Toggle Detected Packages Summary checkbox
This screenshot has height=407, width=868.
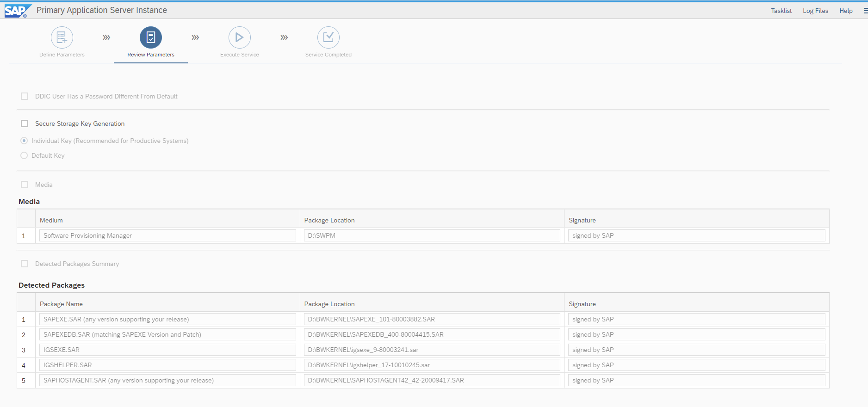(25, 264)
